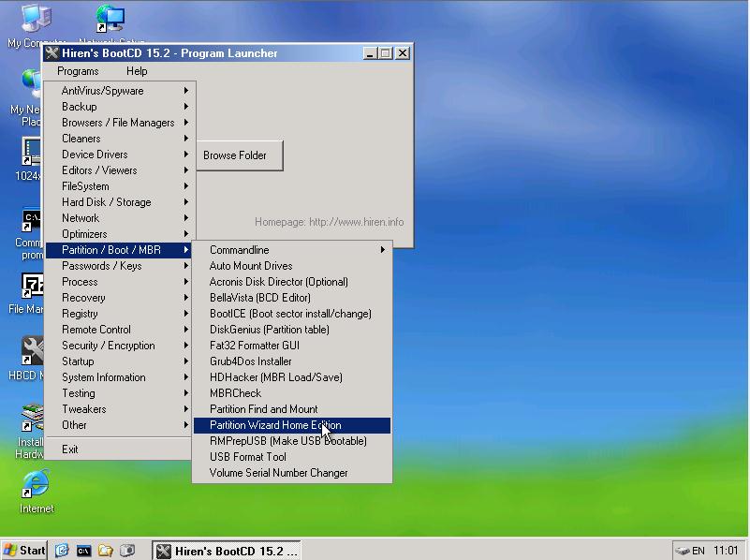Expand the Network submenu arrow

coord(186,218)
